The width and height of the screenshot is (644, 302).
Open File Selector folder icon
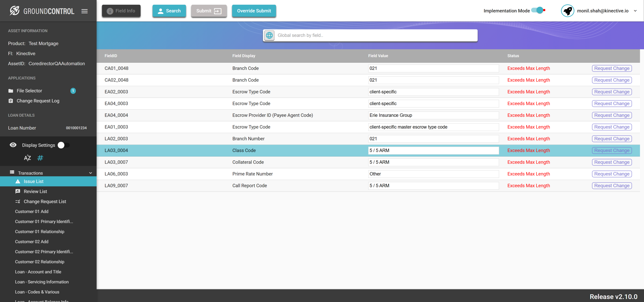pos(11,91)
